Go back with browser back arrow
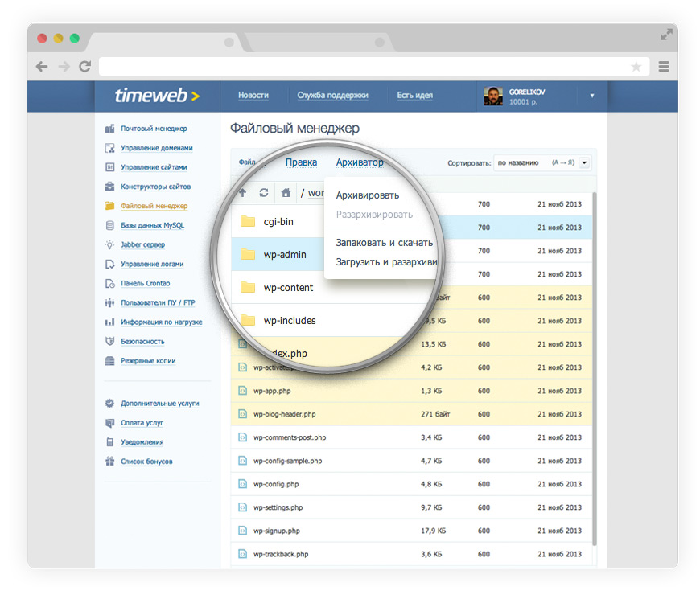Image resolution: width=700 pixels, height=595 pixels. (42, 67)
